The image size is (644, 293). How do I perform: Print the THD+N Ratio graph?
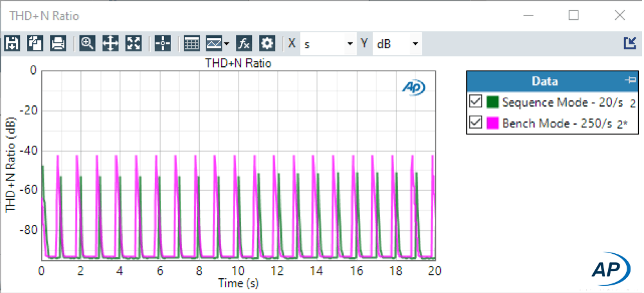coord(58,44)
